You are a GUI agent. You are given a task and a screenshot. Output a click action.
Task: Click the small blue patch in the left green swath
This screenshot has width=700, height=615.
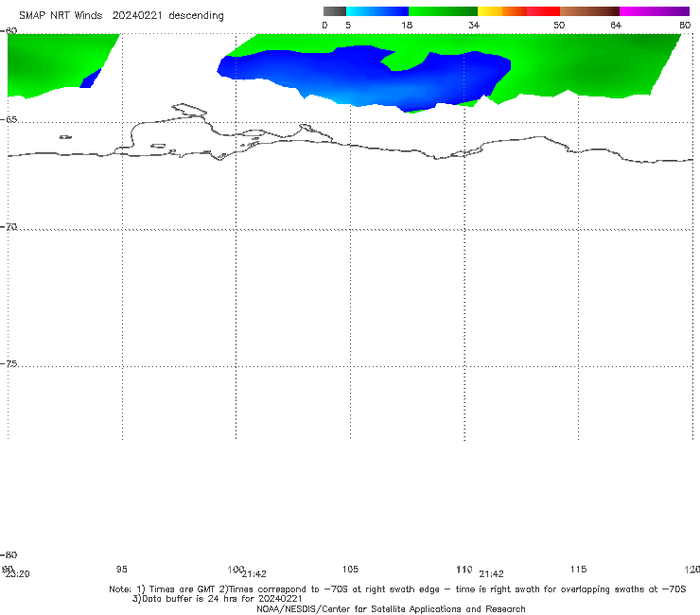[x=91, y=79]
